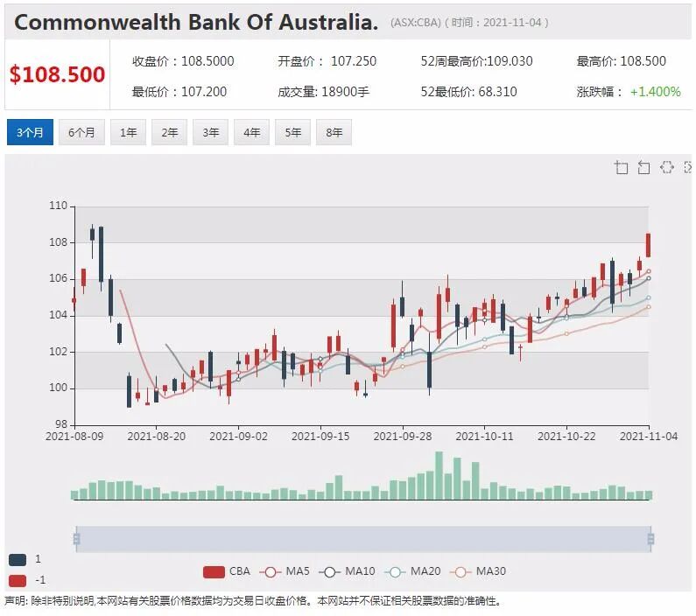Screen dimensions: 696x616
Task: Click the restore chart icon
Action: pyautogui.click(x=667, y=167)
